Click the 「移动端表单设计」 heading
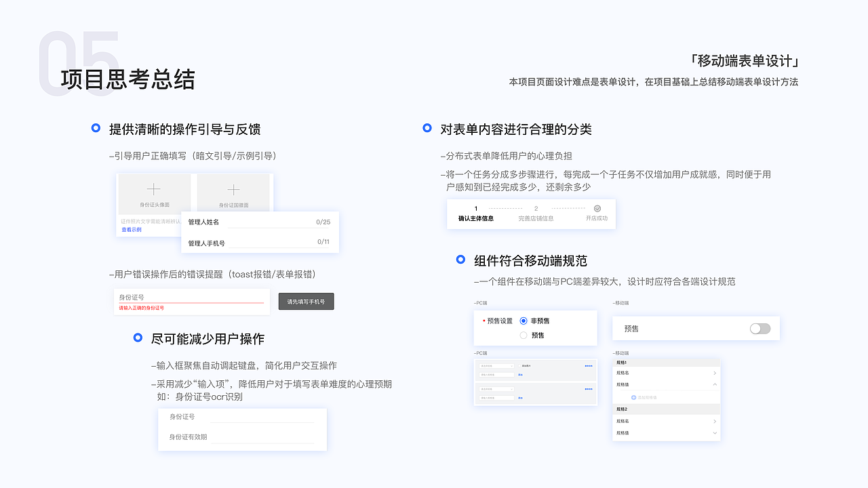This screenshot has width=868, height=488. click(x=744, y=61)
